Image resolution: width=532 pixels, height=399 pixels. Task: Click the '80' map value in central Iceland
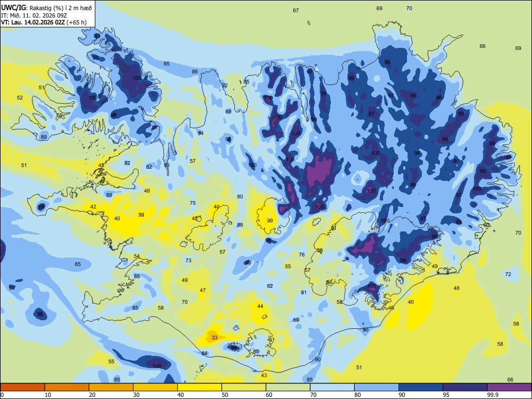(240, 196)
